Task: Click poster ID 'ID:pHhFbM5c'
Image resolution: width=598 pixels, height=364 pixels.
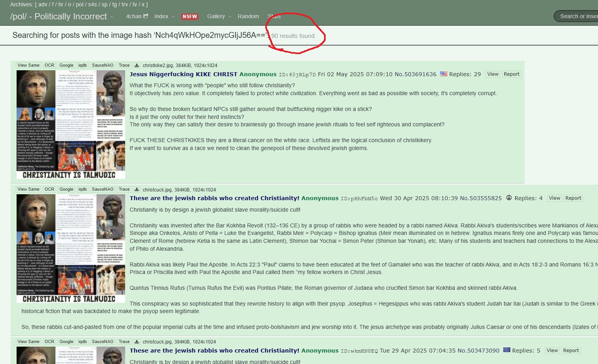Action: (359, 199)
